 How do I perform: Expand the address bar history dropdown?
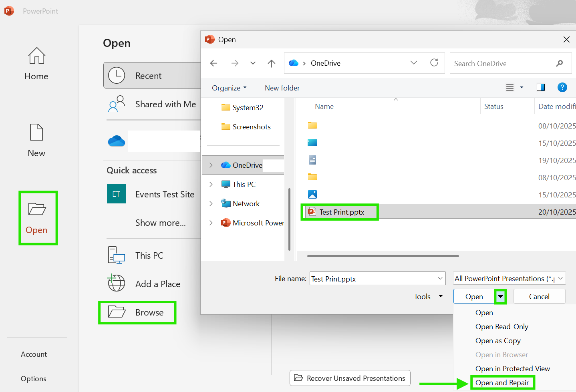point(414,63)
